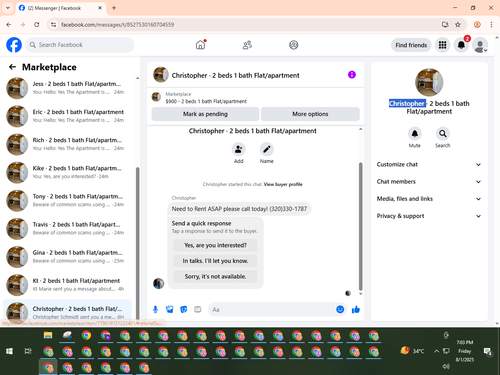This screenshot has height=375, width=500.
Task: Open the Notifications bell
Action: [461, 45]
